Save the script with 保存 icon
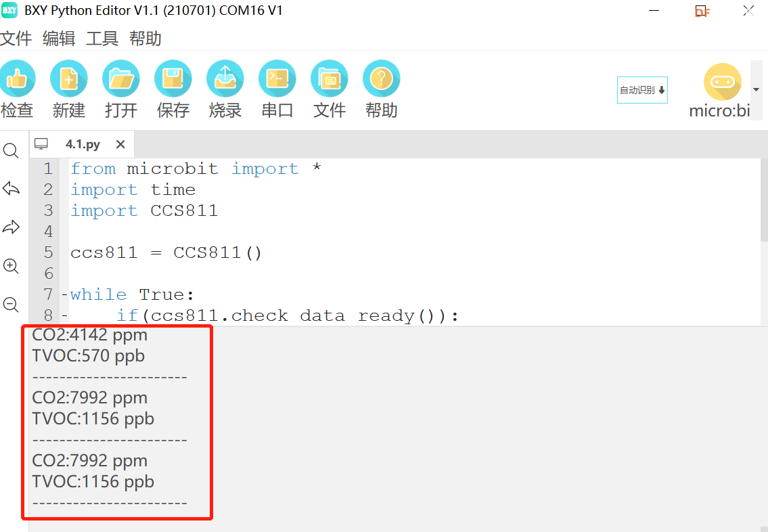768x532 pixels. (x=173, y=79)
